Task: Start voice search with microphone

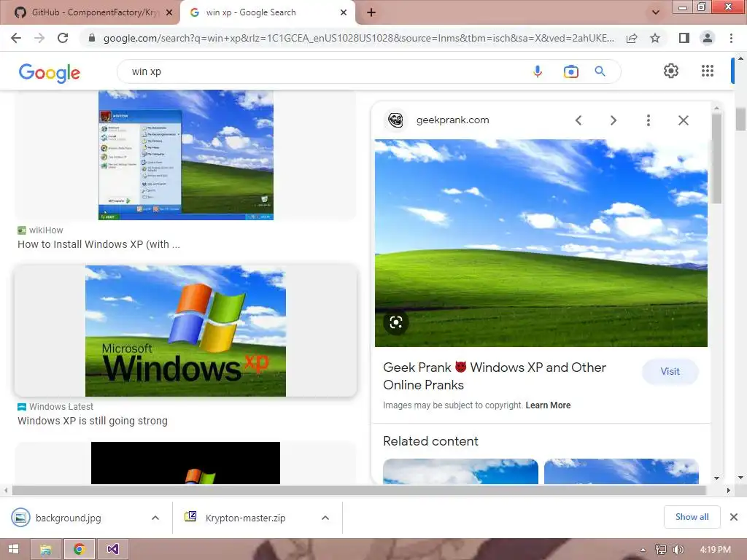Action: coord(538,71)
